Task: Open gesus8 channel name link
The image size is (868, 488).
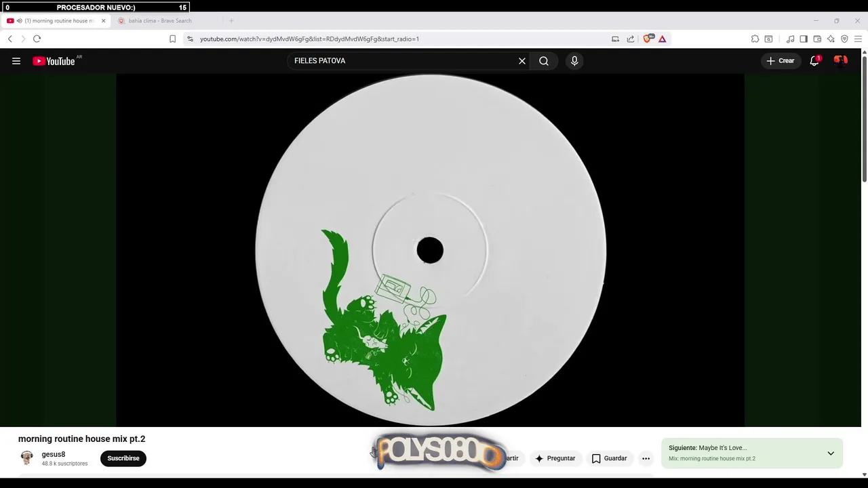Action: (54, 455)
